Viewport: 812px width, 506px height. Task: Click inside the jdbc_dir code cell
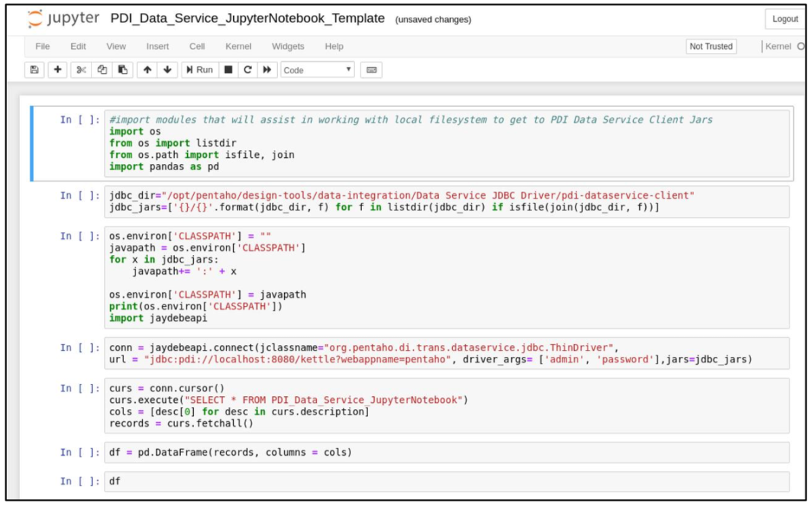(x=447, y=201)
